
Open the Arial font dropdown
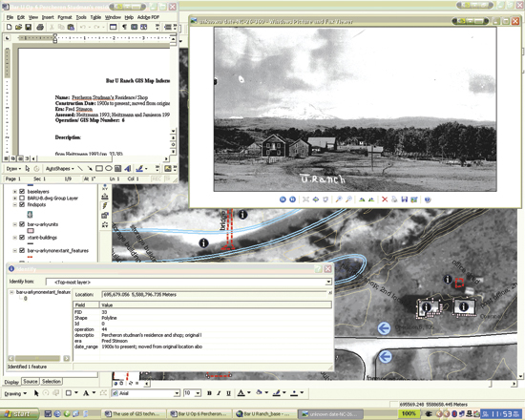pos(177,393)
